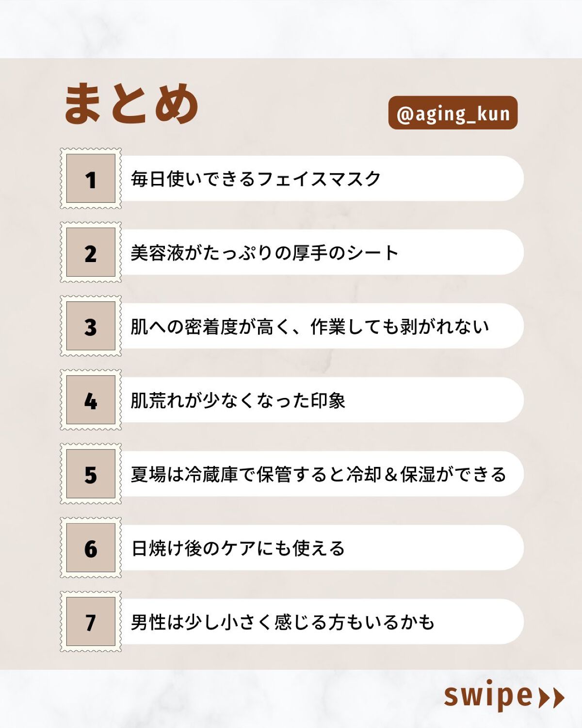Tap the number 3 stamp icon
Screen dimensions: 582x728
(x=91, y=326)
